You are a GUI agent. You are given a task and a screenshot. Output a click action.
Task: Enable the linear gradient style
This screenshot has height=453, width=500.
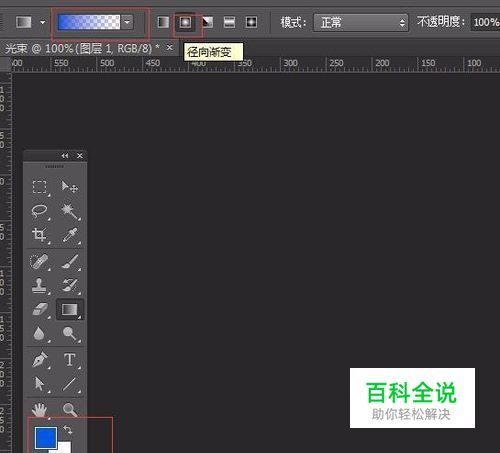click(x=163, y=22)
